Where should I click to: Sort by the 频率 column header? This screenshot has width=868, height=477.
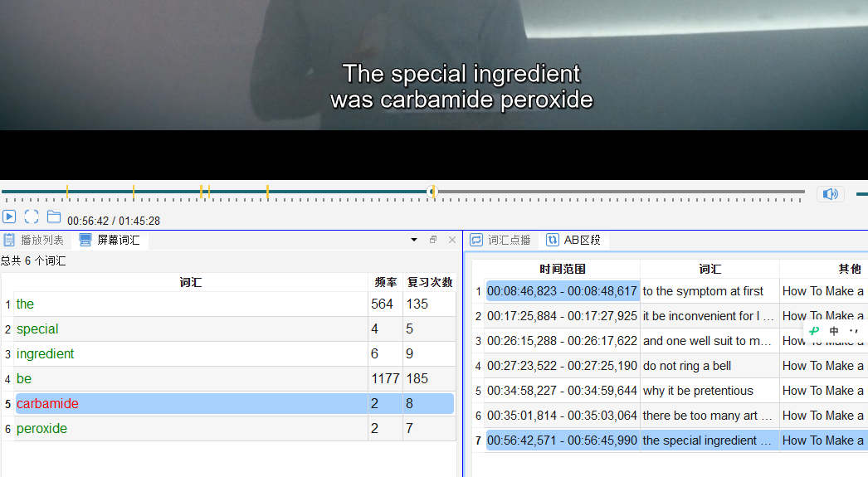pyautogui.click(x=385, y=282)
